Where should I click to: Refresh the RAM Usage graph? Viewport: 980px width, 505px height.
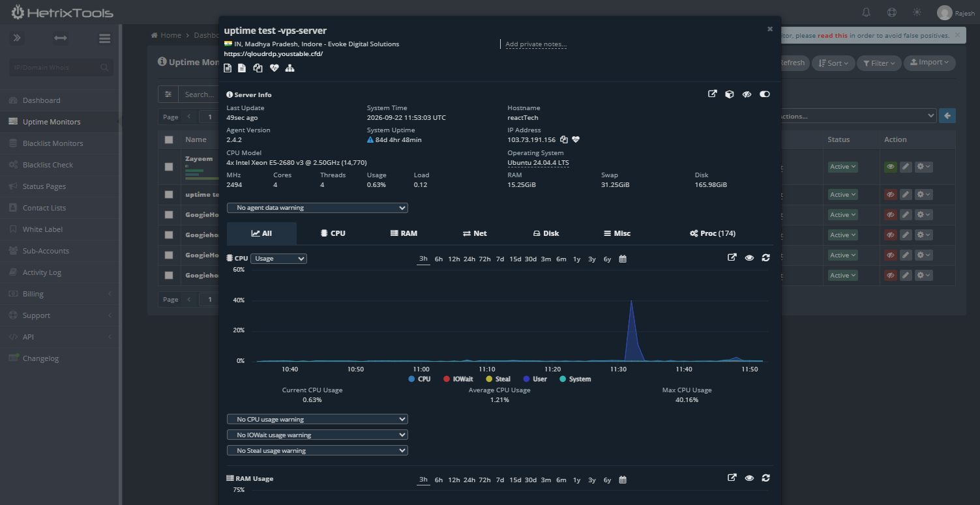[x=765, y=478]
